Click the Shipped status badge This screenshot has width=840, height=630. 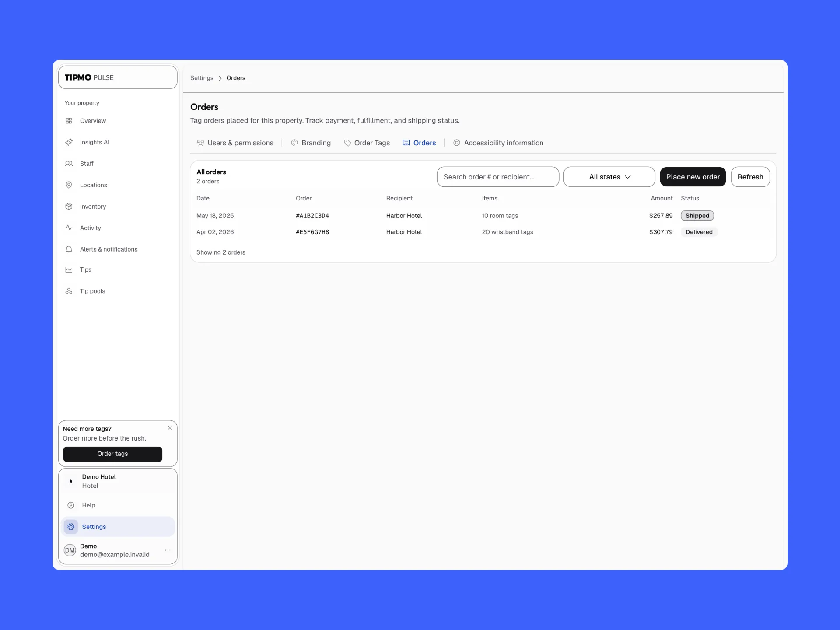[697, 216]
